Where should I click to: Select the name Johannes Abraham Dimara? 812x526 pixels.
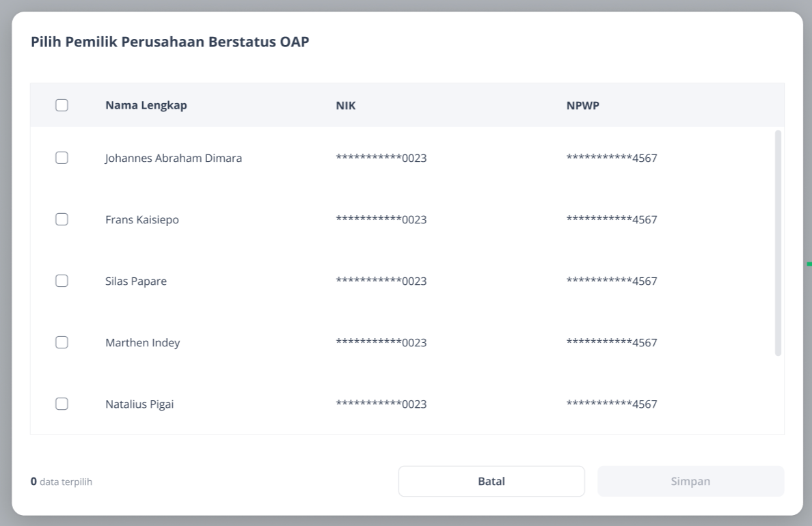(x=174, y=158)
